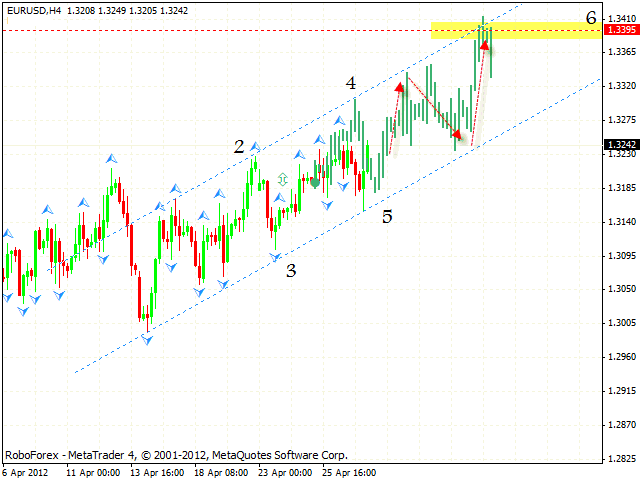The height and width of the screenshot is (480, 640).
Task: Click the red arrowhead below wave label 4
Action: (x=400, y=88)
